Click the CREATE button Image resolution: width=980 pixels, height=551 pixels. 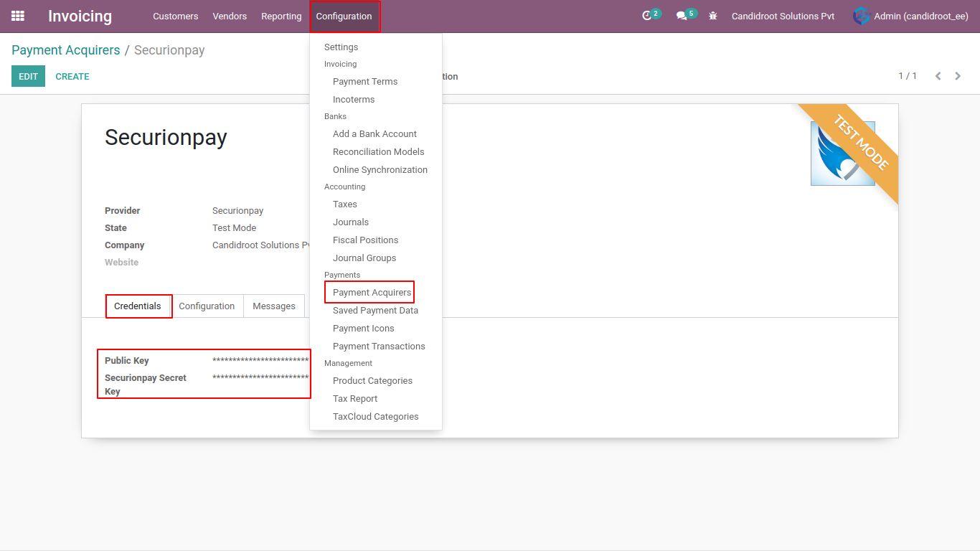pyautogui.click(x=72, y=76)
